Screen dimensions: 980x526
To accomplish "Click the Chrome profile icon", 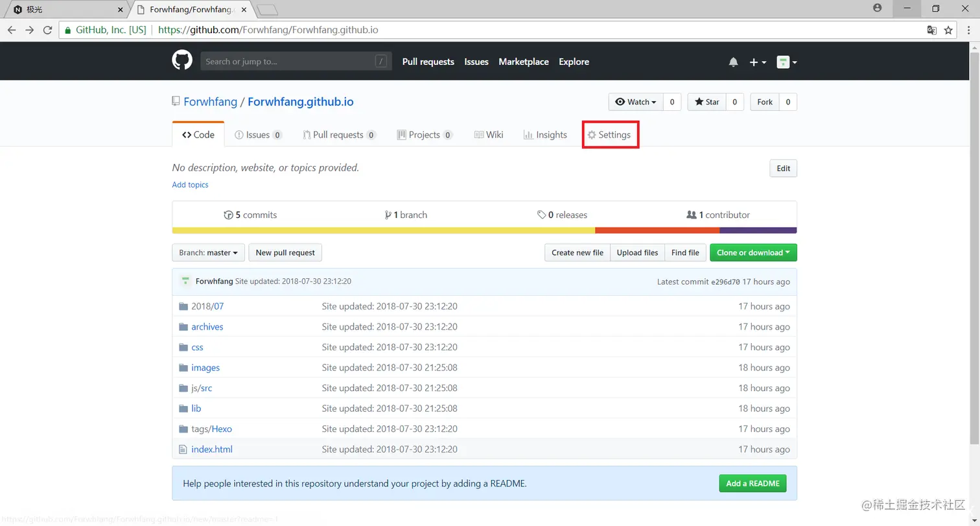I will [x=878, y=8].
